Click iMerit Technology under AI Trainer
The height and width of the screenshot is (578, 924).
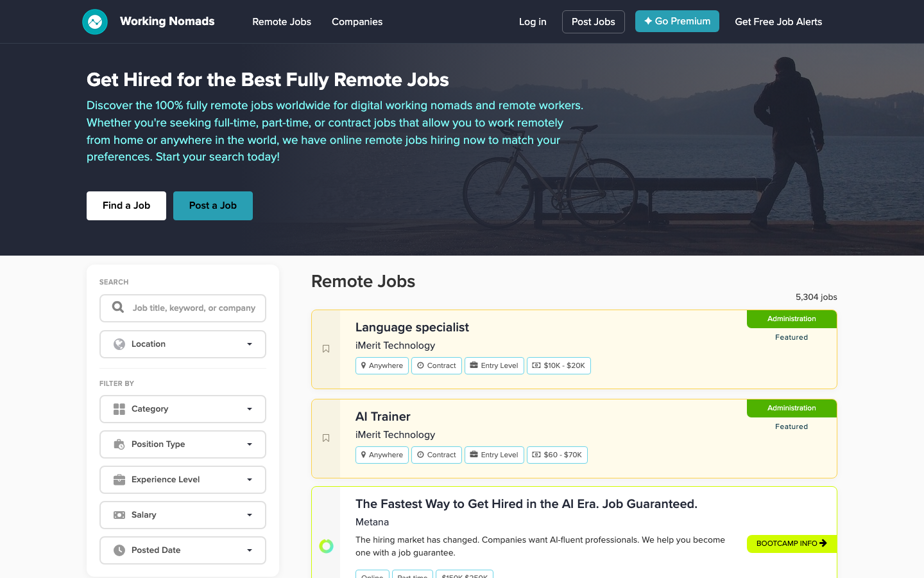(395, 435)
